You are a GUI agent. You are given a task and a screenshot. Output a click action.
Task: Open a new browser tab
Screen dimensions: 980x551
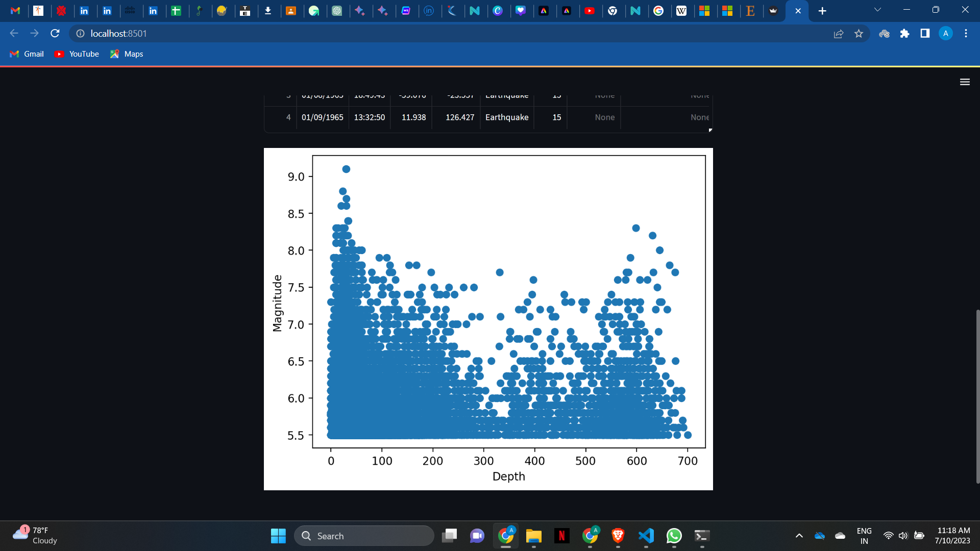point(822,10)
